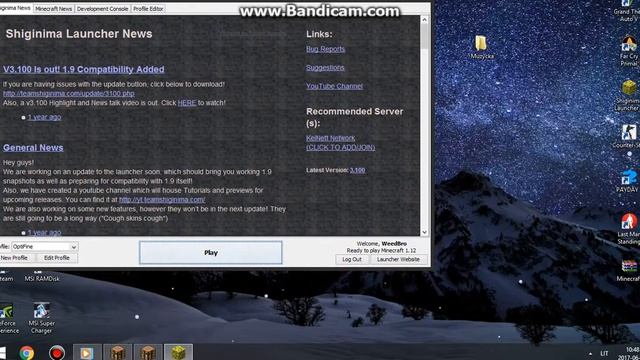Image resolution: width=640 pixels, height=360 pixels.
Task: Click the news panel scrollbar thumb
Action: click(x=424, y=37)
